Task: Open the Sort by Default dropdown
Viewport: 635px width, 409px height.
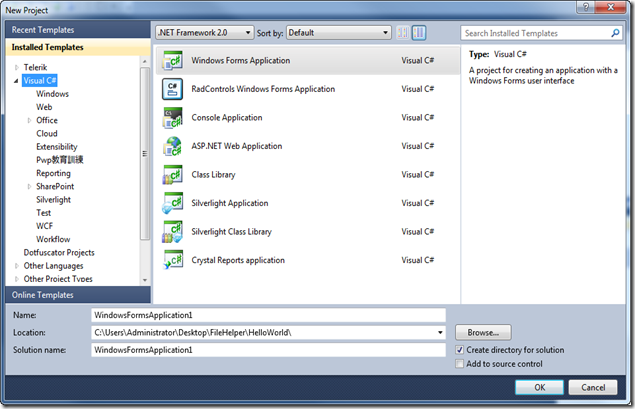Action: [339, 33]
